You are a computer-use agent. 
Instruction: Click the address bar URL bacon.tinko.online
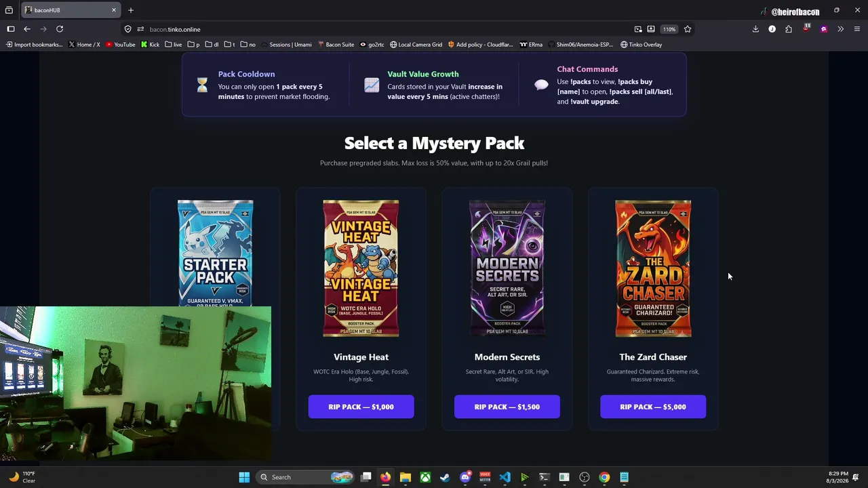point(175,29)
